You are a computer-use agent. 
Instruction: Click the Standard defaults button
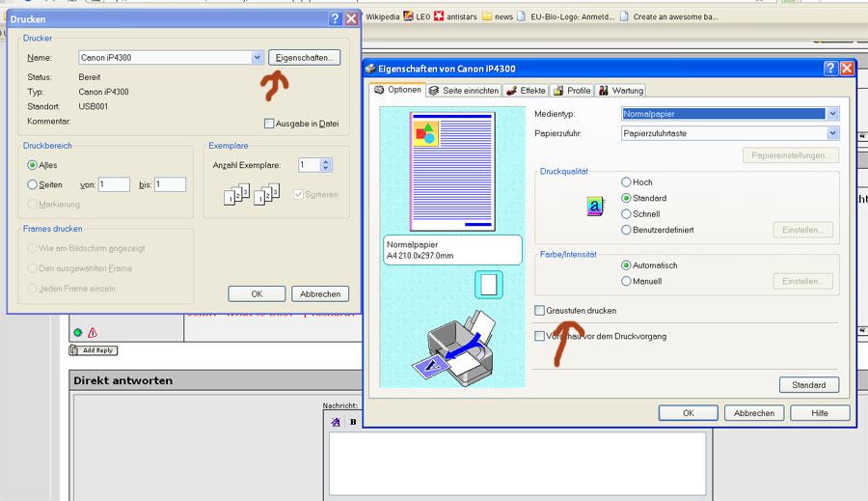pos(809,384)
